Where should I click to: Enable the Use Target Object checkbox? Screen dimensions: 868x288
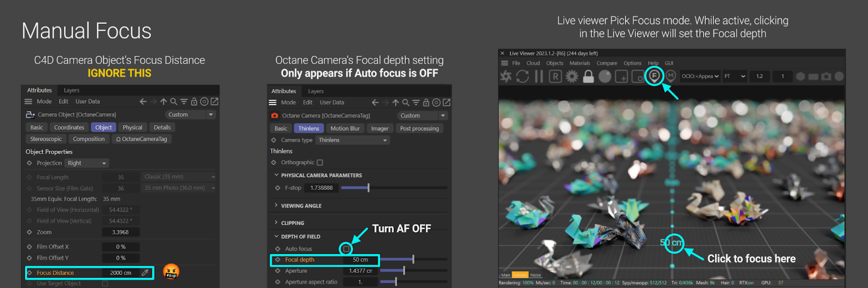click(x=105, y=284)
